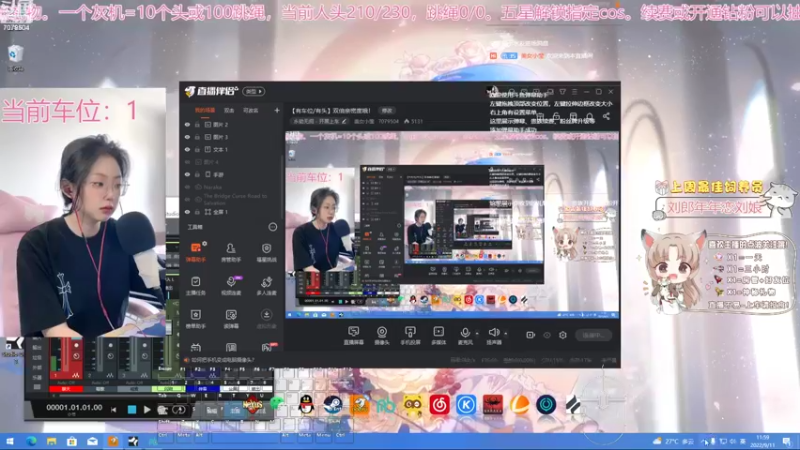800x450 pixels.
Task: Hide the 文本 1 layer
Action: 187,149
